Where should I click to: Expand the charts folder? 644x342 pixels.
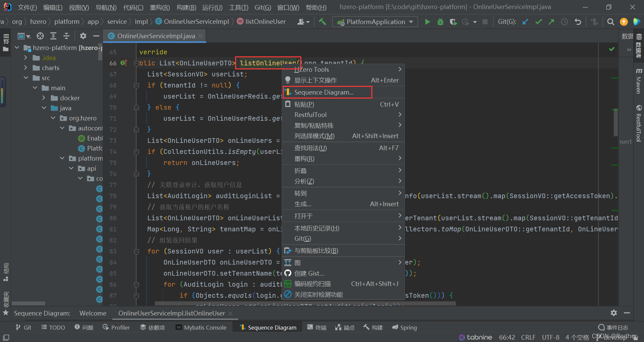[26, 68]
